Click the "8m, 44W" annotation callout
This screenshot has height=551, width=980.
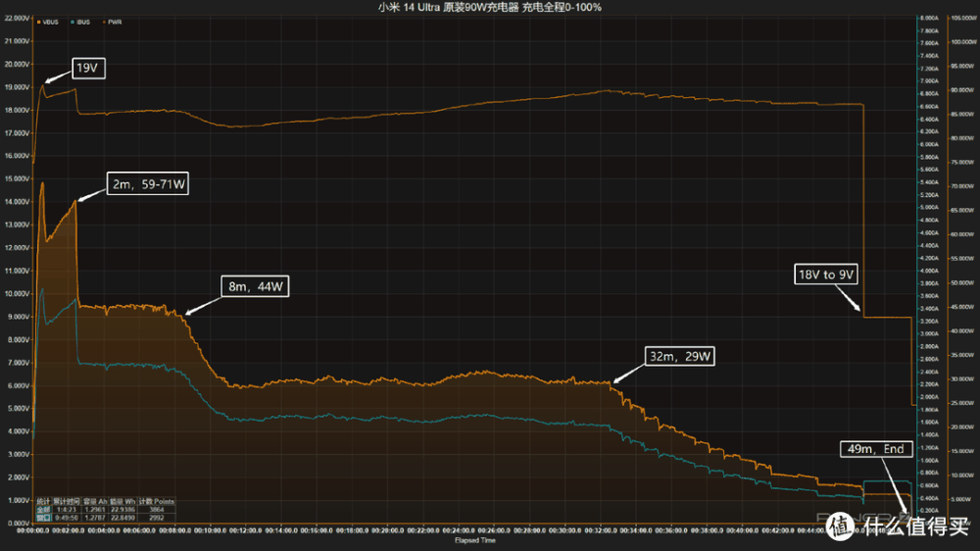click(258, 286)
